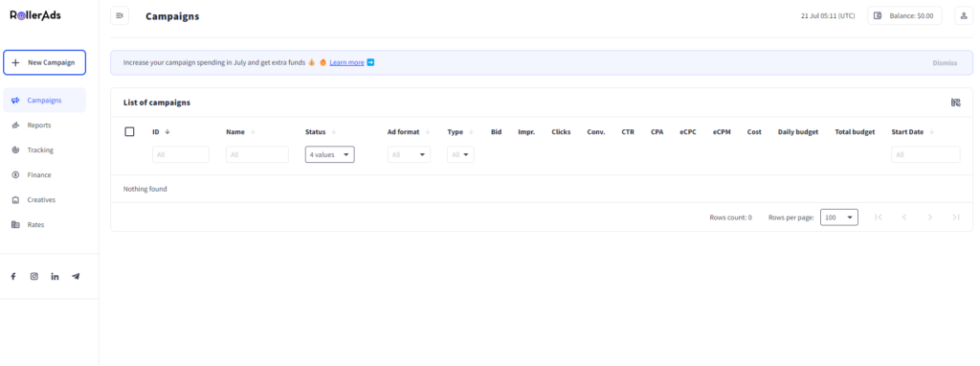Click the Finance coin icon
This screenshot has height=366, width=980.
point(15,175)
